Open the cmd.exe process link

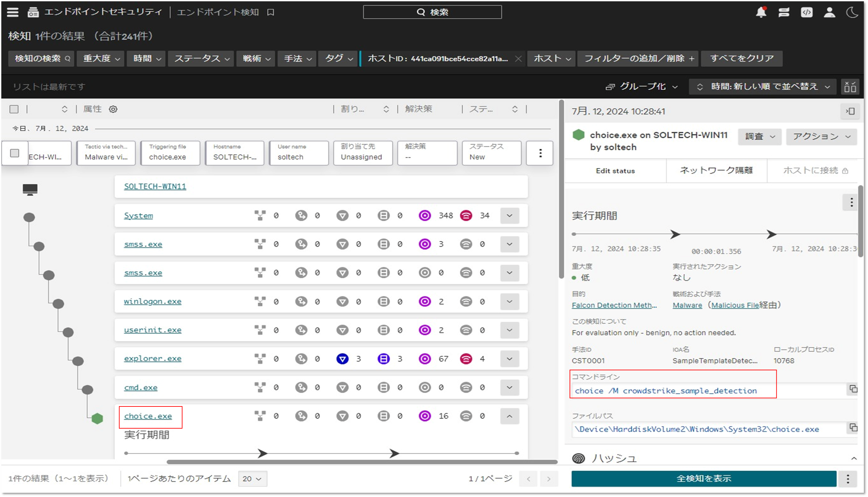(x=141, y=388)
